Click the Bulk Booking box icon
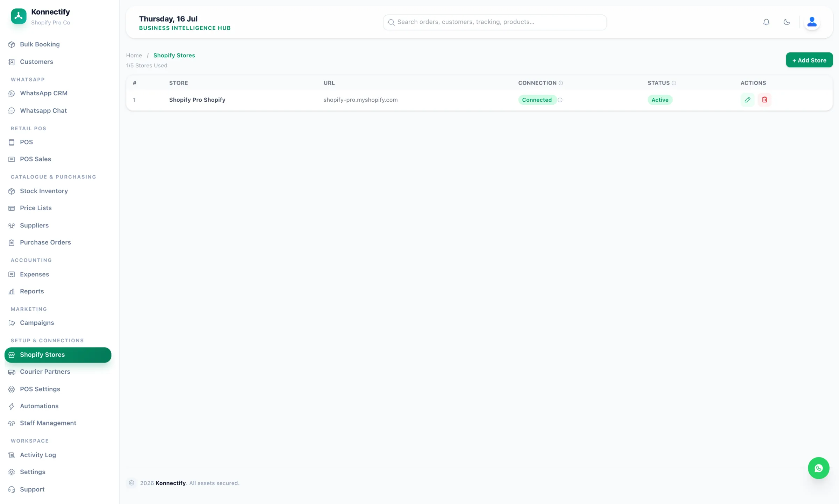Viewport: 839px width, 504px height. point(12,44)
